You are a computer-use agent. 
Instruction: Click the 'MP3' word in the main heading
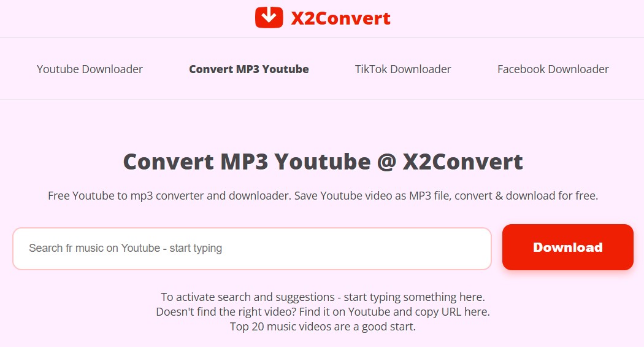click(x=244, y=162)
